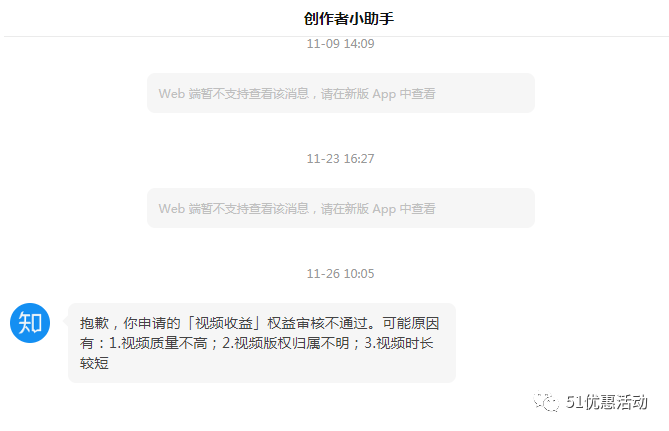The height and width of the screenshot is (431, 669).
Task: Open the unsupported message bubble below 11-23 16:27
Action: 341,208
